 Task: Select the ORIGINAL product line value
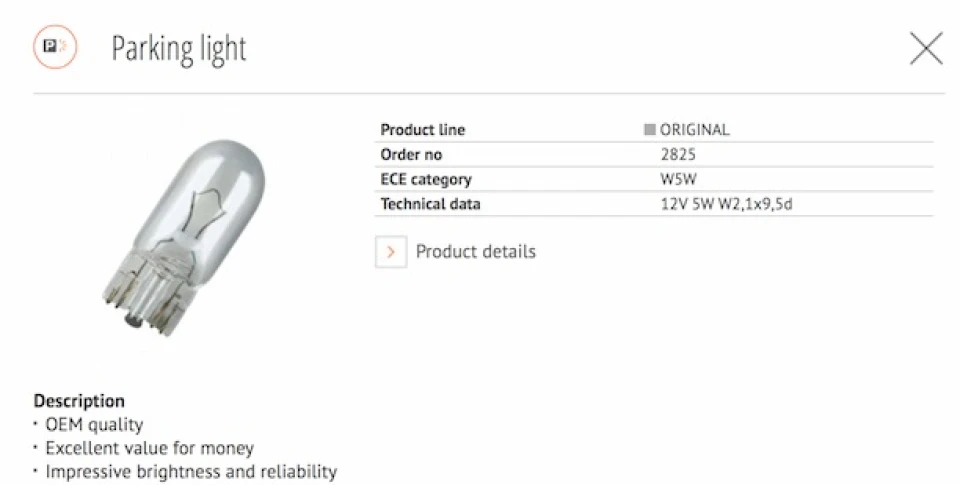coord(694,130)
